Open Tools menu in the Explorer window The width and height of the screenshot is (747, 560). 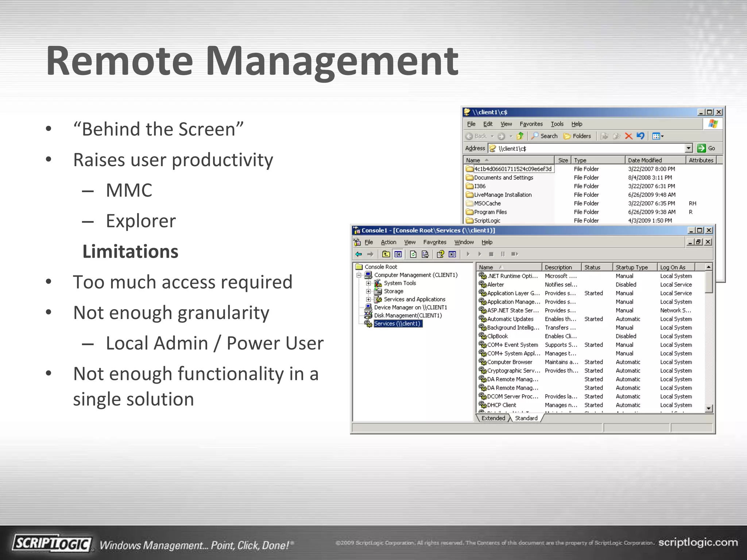(x=557, y=124)
